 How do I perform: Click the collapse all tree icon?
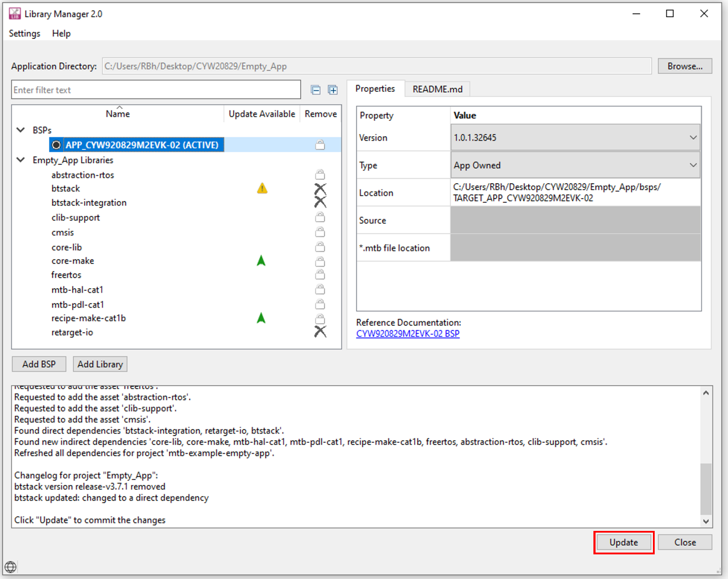point(316,90)
